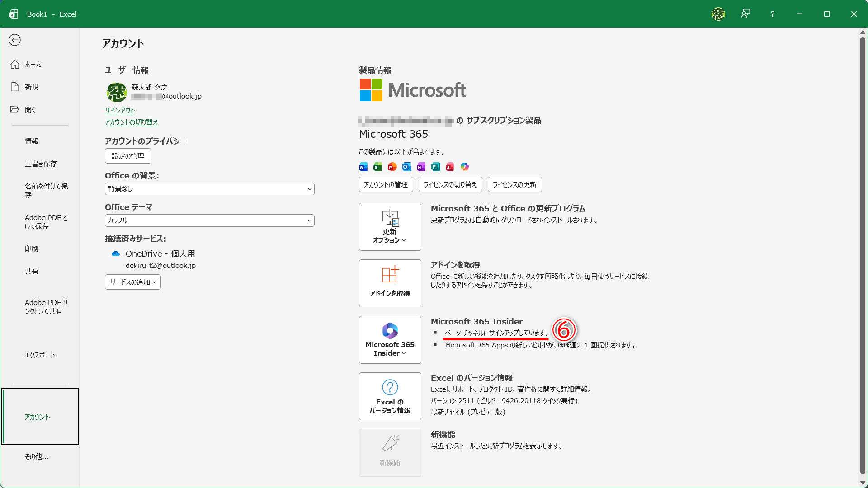Click the PowerPoint icon in the included apps
The height and width of the screenshot is (488, 868).
click(x=392, y=167)
